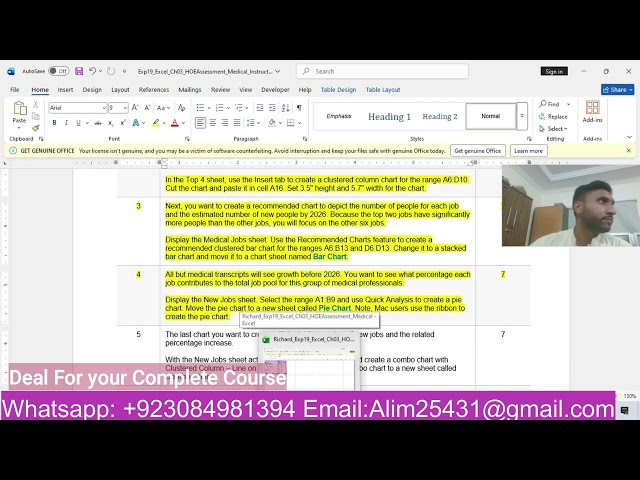
Task: Apply the Emphasis style
Action: coord(339,116)
